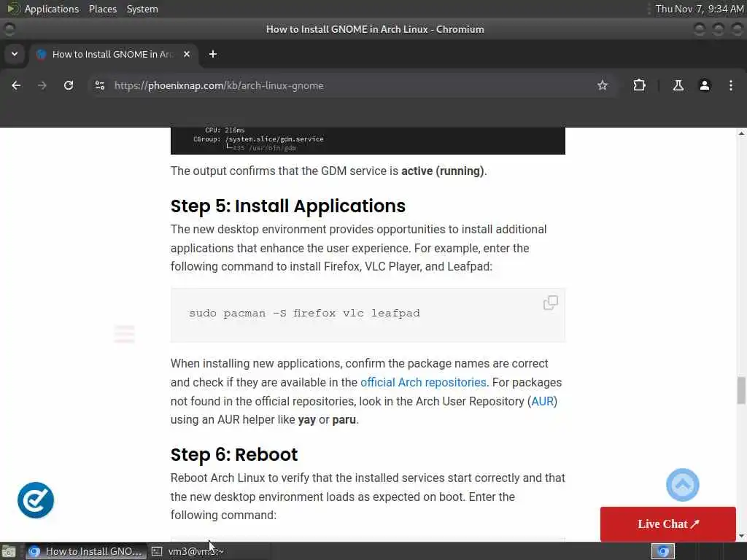
Task: Click the sudo pacman command text
Action: [304, 313]
